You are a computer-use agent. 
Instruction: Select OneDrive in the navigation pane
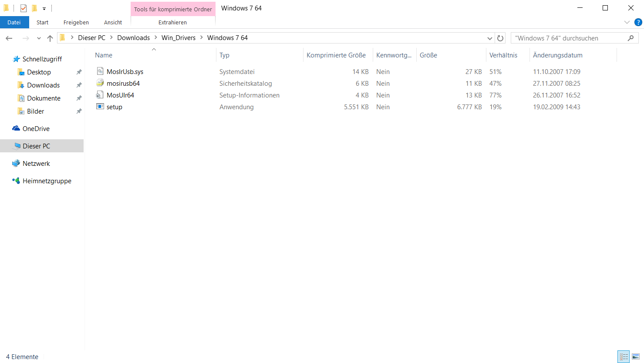(x=36, y=128)
